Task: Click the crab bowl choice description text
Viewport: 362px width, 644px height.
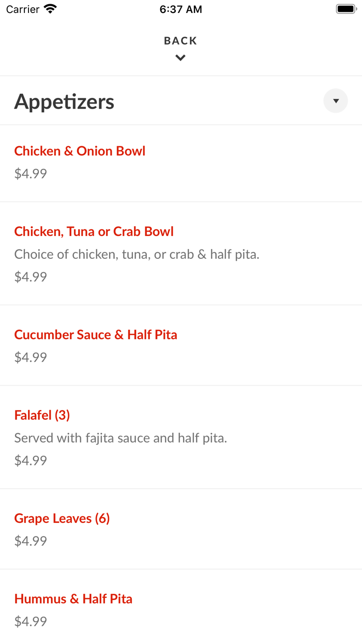Action: point(137,254)
